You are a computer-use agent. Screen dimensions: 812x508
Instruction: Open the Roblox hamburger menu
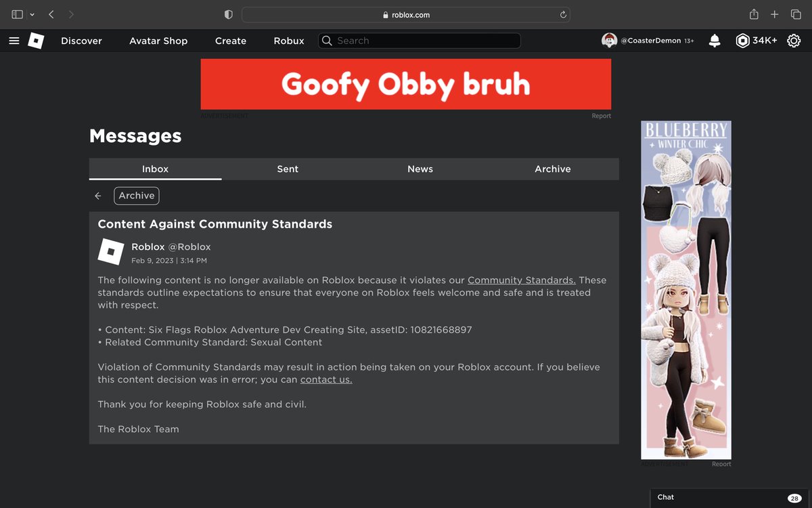pos(14,41)
